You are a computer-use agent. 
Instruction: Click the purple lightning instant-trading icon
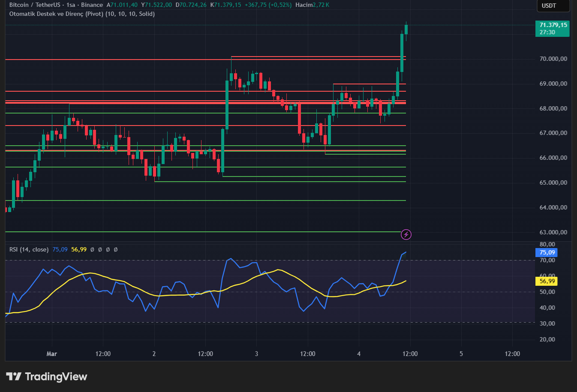pyautogui.click(x=406, y=234)
